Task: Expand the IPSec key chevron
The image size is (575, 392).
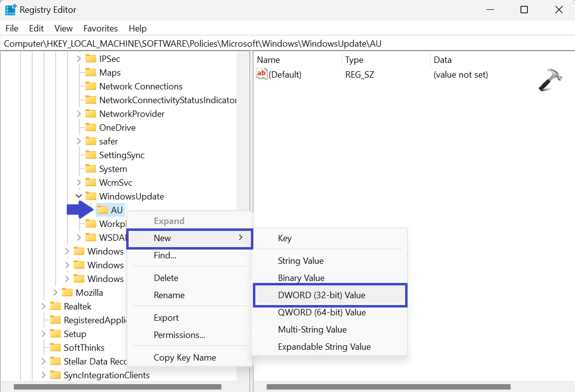Action: click(x=79, y=58)
